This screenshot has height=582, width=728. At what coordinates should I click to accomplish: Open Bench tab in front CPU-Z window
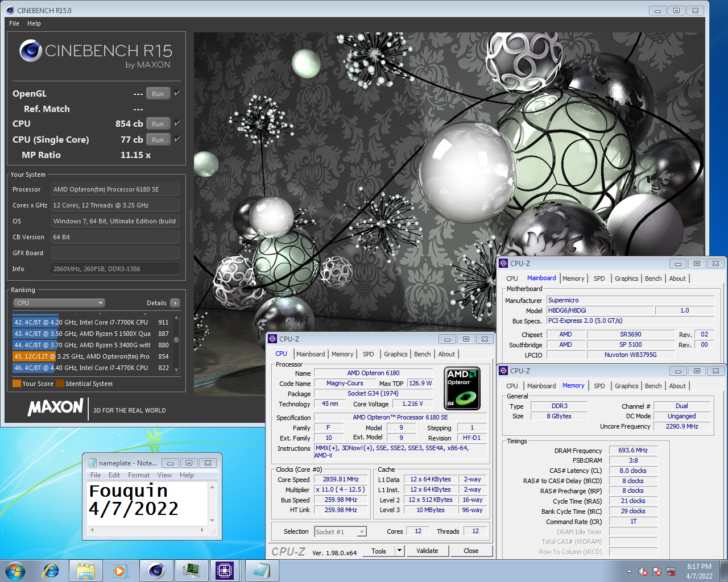(422, 354)
